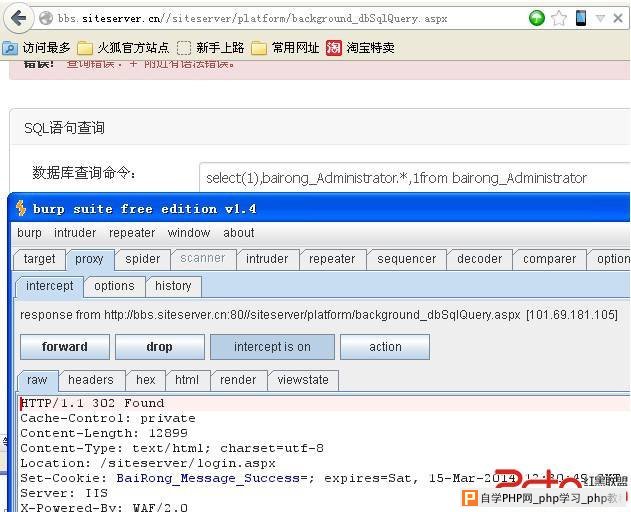Open the address bar history dropdown arrow
This screenshot has height=512, width=631.
[x=600, y=19]
